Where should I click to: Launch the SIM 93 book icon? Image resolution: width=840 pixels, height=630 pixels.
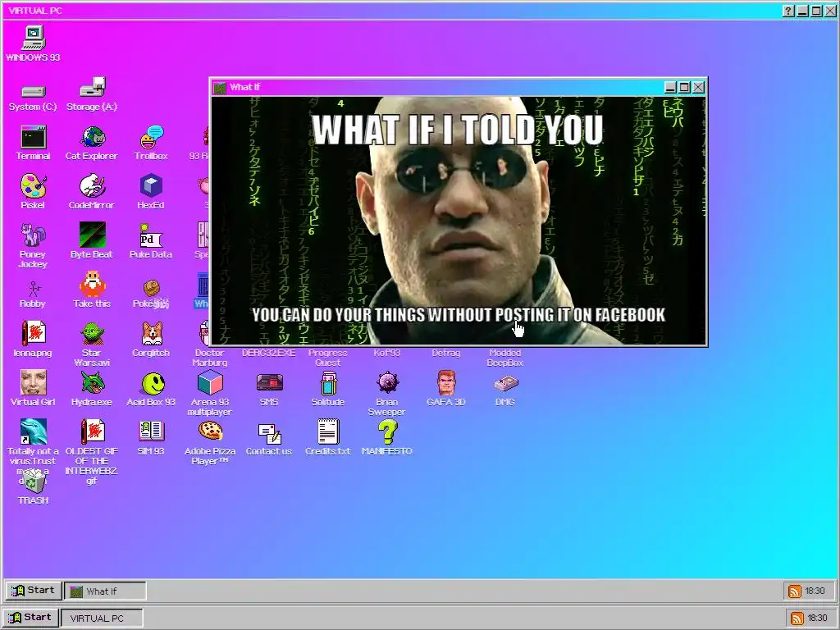(151, 431)
